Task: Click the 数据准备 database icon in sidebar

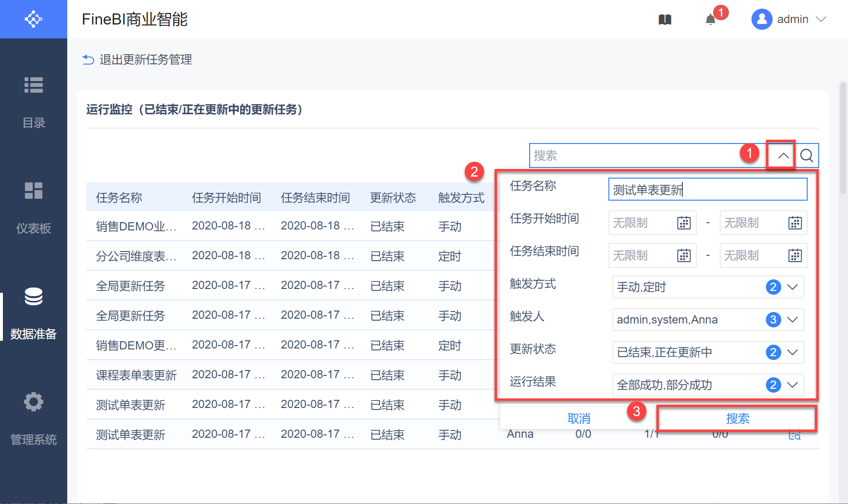Action: coord(34,296)
